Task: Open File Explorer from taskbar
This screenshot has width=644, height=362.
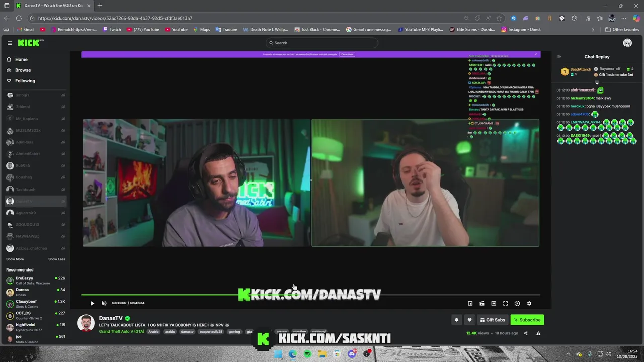Action: [322, 354]
